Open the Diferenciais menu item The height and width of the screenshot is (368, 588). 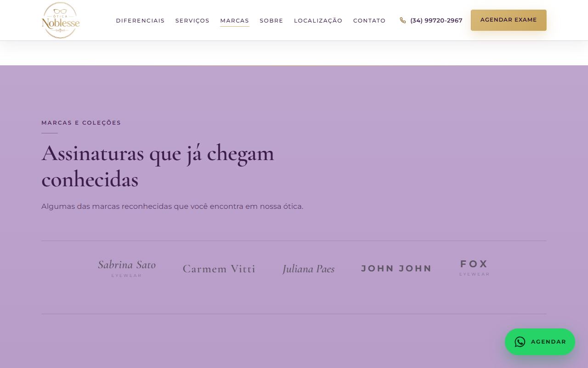tap(140, 21)
